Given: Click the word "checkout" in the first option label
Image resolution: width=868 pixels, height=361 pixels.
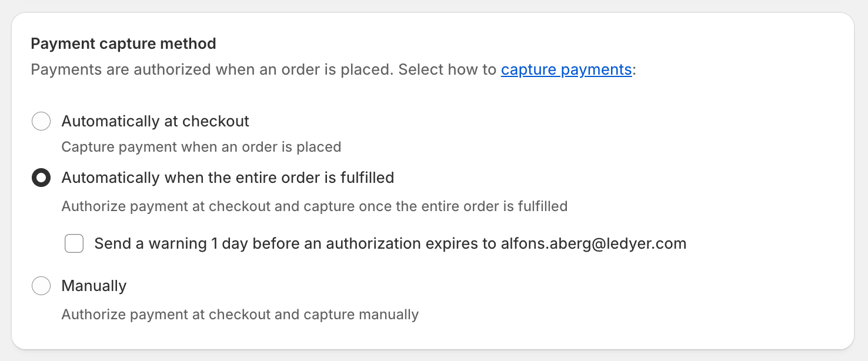Looking at the screenshot, I should coord(216,122).
